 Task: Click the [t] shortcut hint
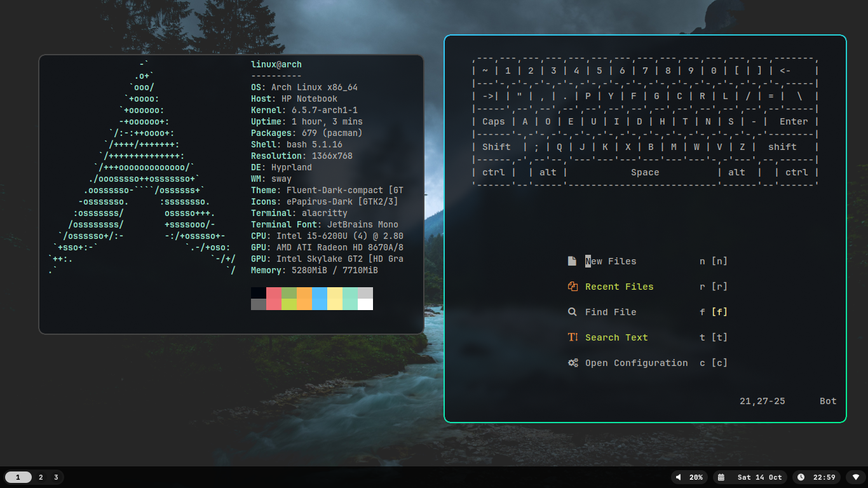tap(719, 337)
